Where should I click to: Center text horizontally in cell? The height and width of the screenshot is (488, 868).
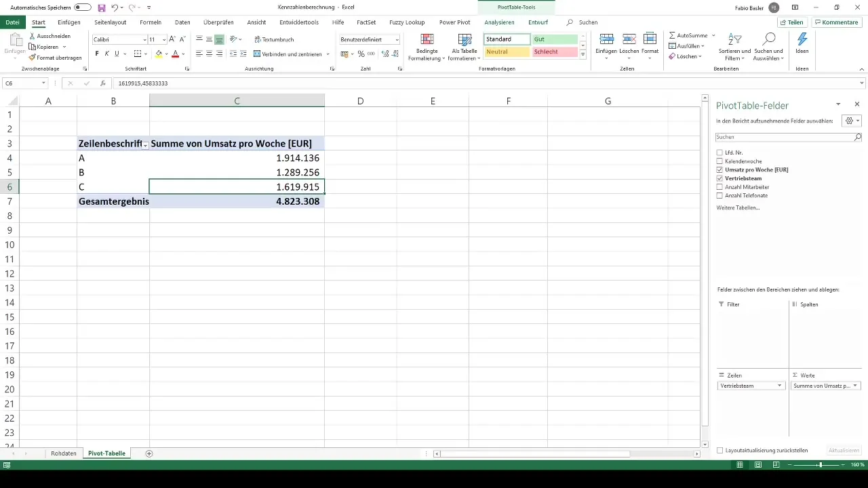tap(209, 54)
